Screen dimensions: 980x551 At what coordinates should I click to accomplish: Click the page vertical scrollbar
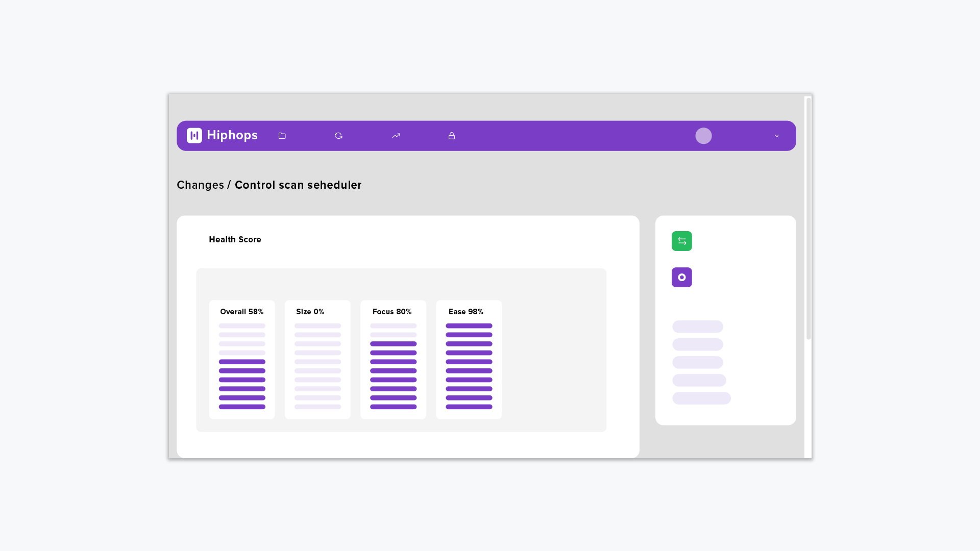(808, 219)
